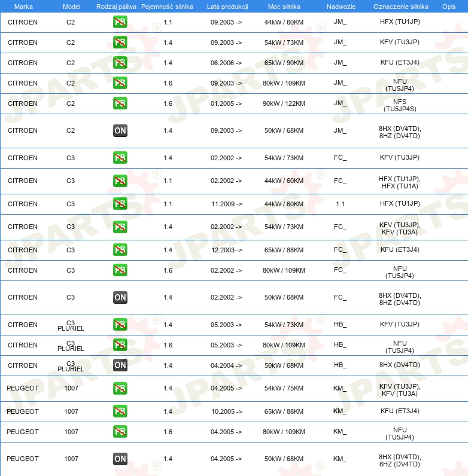The width and height of the screenshot is (468, 476).
Task: Click petrol icon in C3 Pluriel 54kW / 73KM row
Action: pyautogui.click(x=120, y=325)
